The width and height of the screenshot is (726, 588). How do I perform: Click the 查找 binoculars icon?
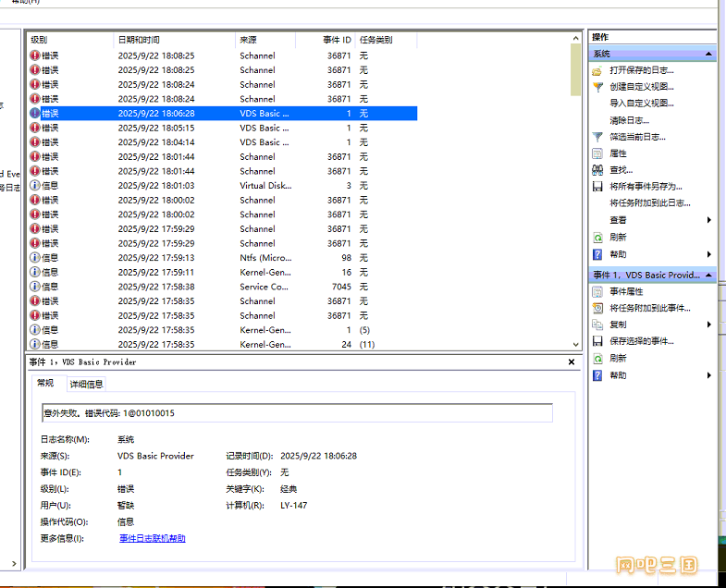597,170
